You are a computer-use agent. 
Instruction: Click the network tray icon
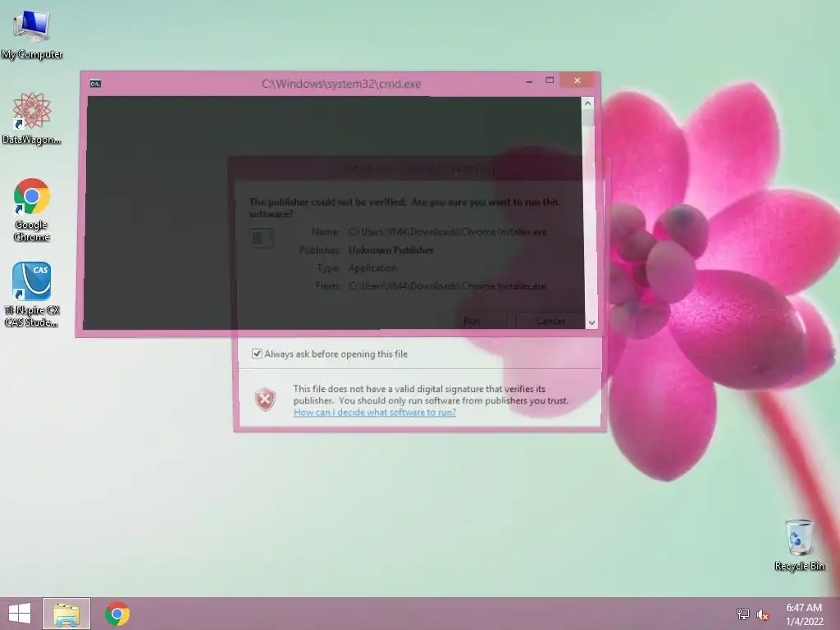(x=743, y=614)
